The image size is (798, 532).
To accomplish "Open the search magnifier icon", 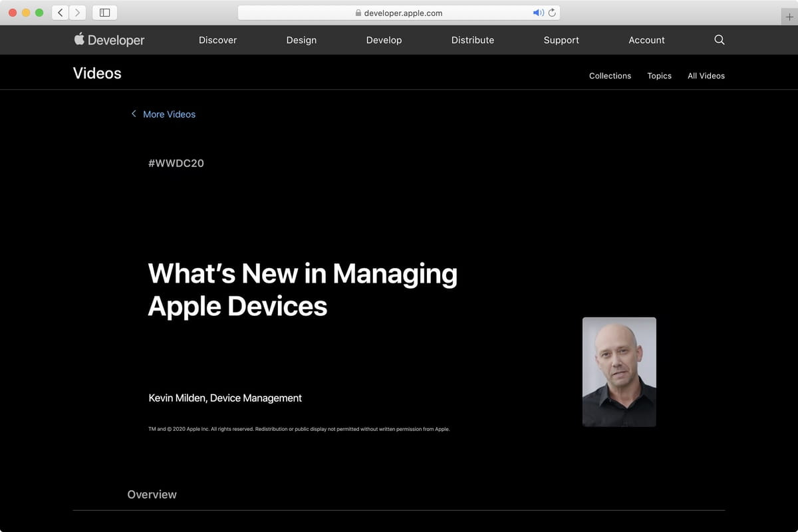I will coord(719,40).
